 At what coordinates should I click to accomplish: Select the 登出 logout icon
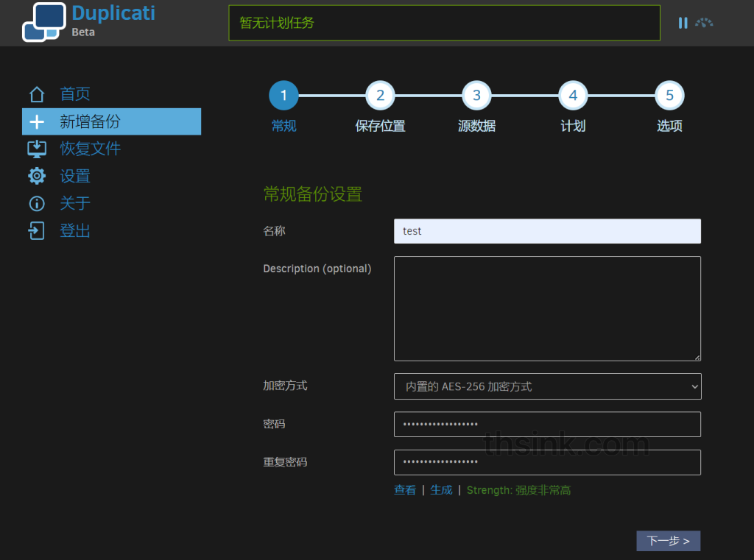point(37,230)
